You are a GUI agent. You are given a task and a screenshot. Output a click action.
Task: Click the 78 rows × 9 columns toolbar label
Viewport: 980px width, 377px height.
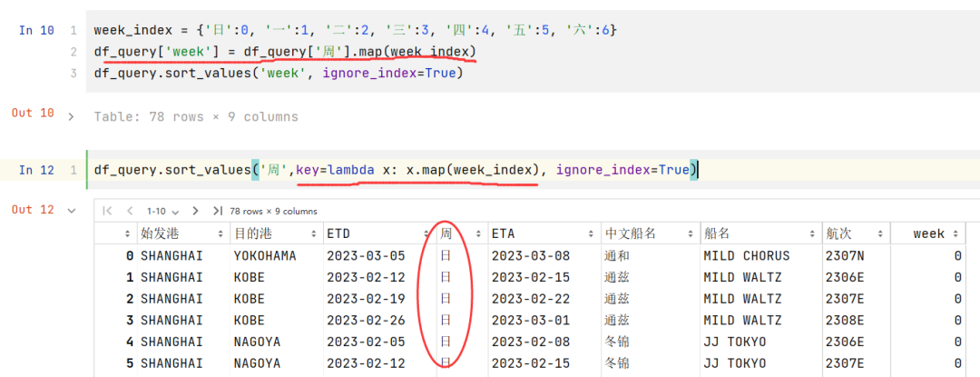coord(273,212)
